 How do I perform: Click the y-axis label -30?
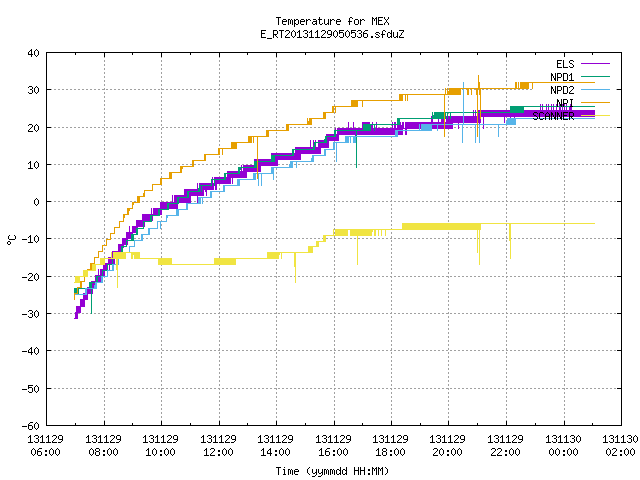31,314
